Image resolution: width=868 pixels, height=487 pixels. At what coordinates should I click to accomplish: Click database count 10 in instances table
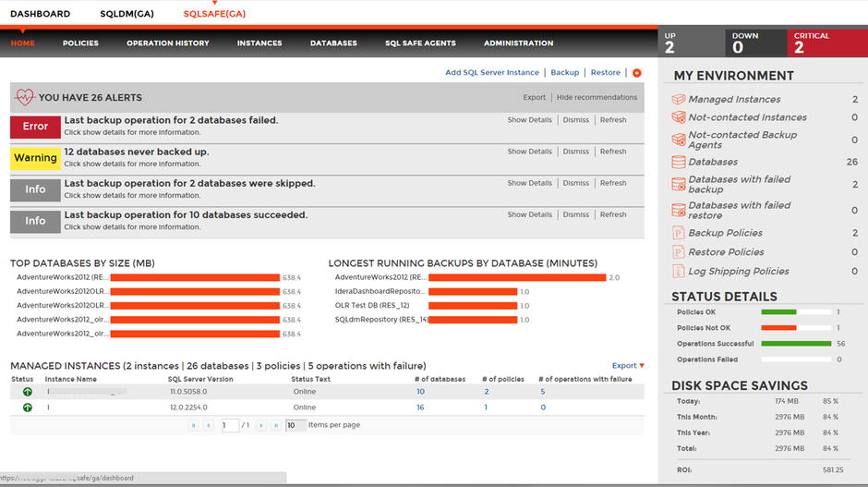421,392
